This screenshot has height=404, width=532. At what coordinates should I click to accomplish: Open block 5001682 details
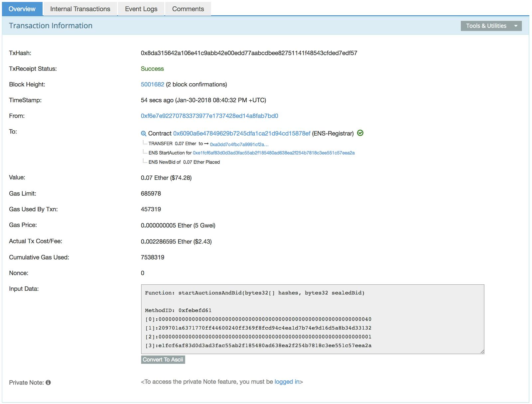[x=152, y=84]
